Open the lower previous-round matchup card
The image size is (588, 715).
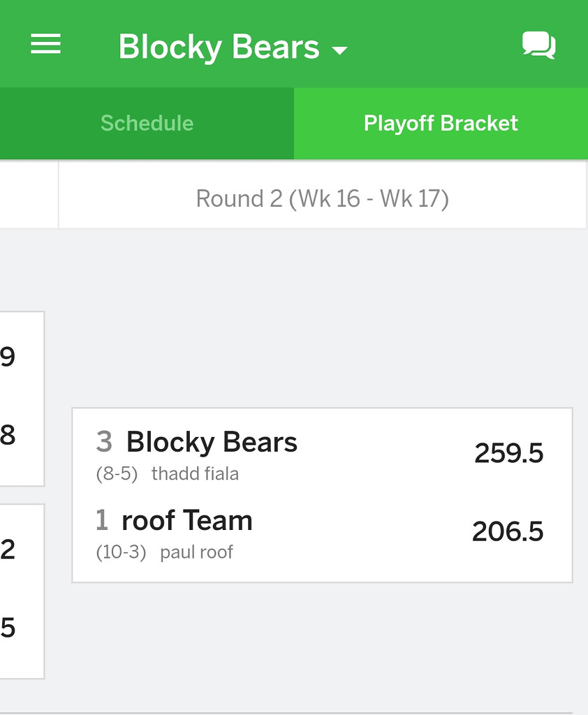point(21,591)
